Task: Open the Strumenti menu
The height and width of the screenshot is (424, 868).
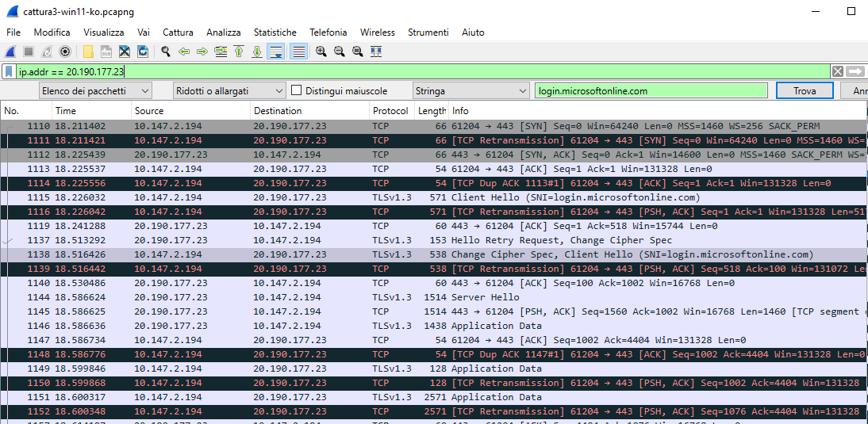Action: (428, 32)
